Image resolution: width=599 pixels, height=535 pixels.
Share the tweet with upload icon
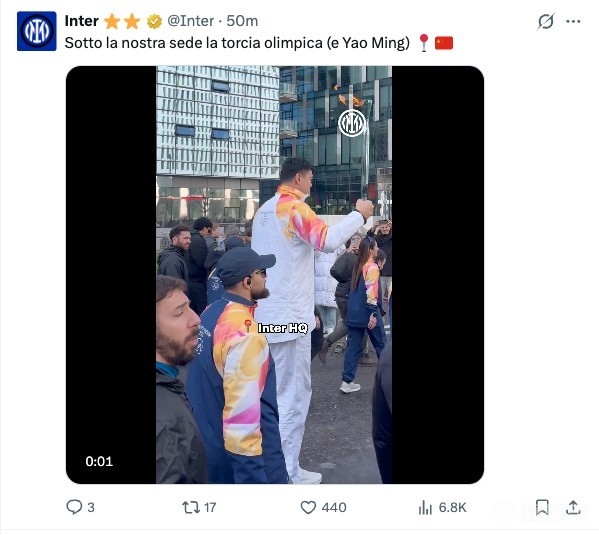click(x=573, y=507)
